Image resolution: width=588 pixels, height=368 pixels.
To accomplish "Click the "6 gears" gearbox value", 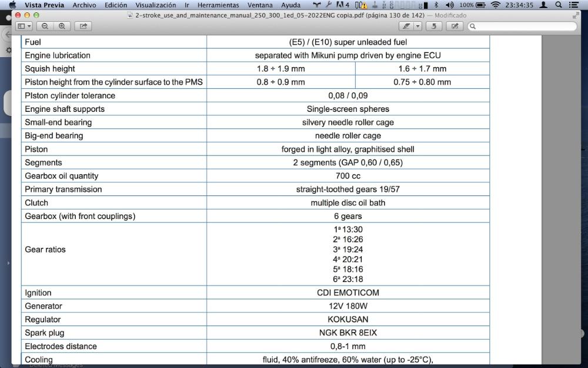I will 348,216.
